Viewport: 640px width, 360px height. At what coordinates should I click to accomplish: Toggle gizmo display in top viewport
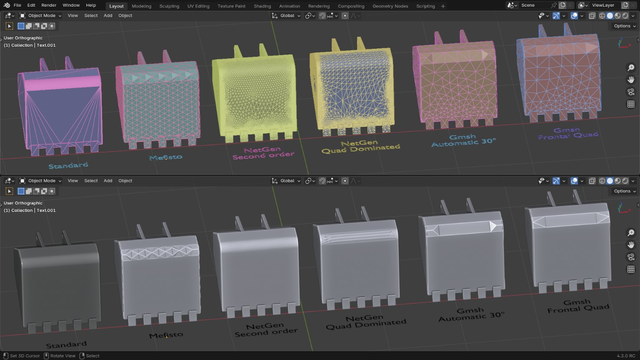[x=556, y=16]
